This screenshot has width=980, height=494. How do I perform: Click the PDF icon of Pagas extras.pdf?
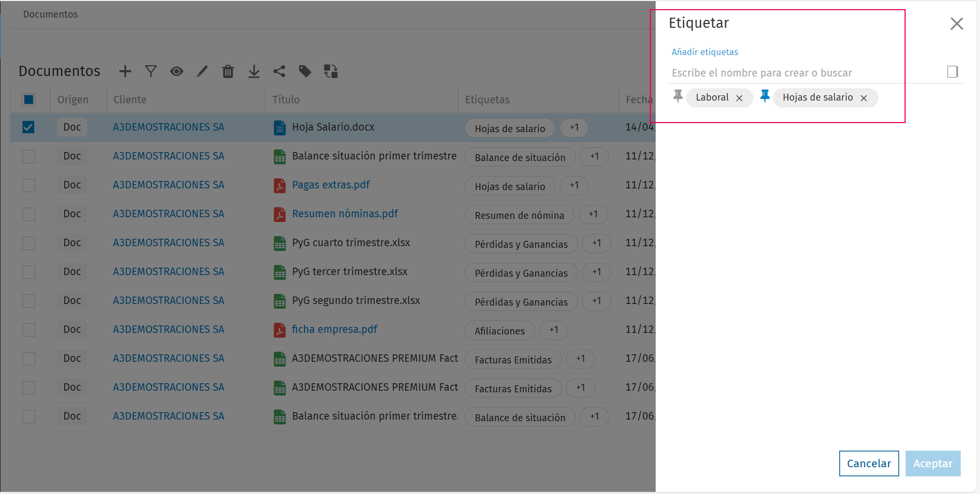[x=280, y=185]
